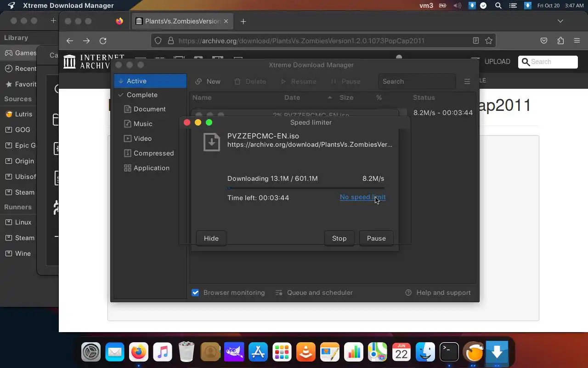Toggle Firefox reader view
588x368 pixels.
click(x=476, y=40)
